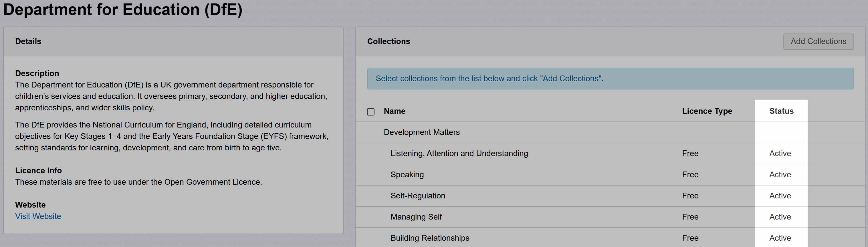This screenshot has height=247, width=868.
Task: Click Active status for Managing Self
Action: tap(780, 217)
